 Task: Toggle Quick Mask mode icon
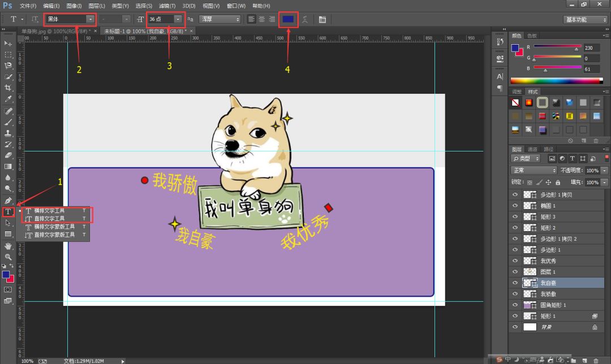point(8,289)
